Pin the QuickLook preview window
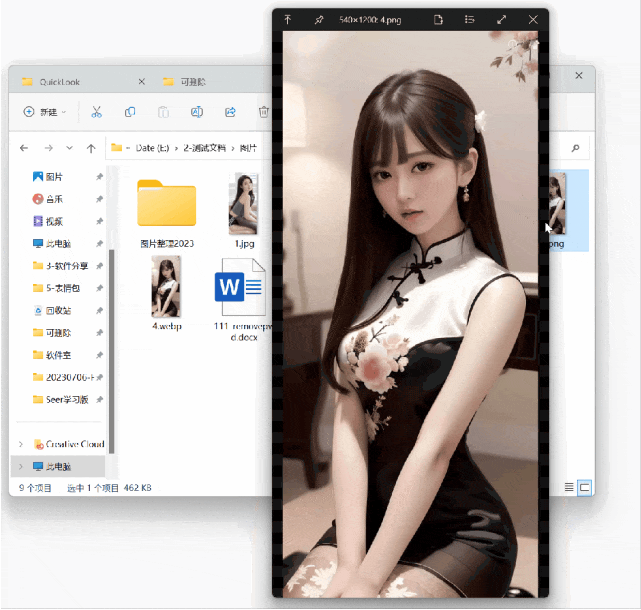641x610 pixels. point(319,20)
